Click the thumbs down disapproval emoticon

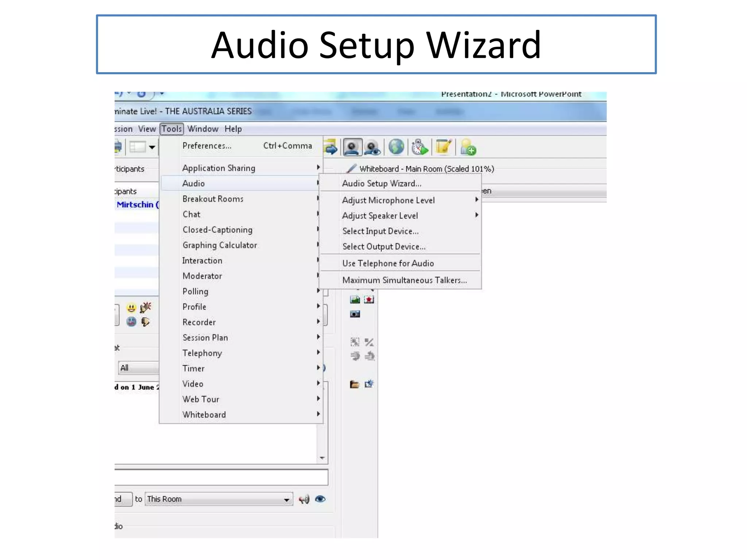pyautogui.click(x=145, y=322)
